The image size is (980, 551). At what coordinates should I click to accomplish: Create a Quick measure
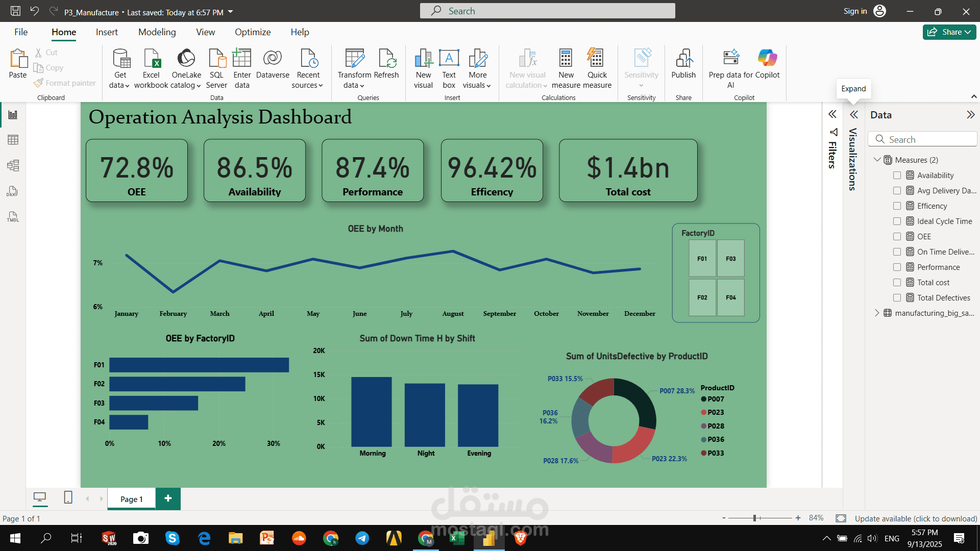point(597,68)
